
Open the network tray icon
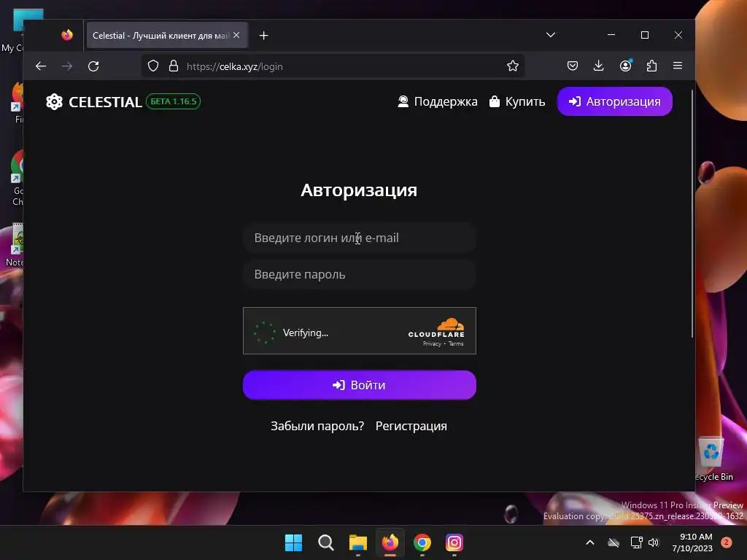(x=636, y=542)
